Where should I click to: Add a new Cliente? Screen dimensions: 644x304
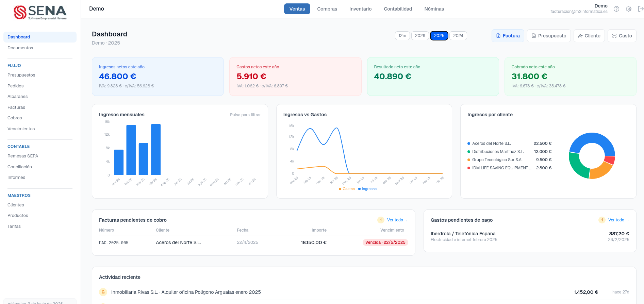pyautogui.click(x=589, y=36)
